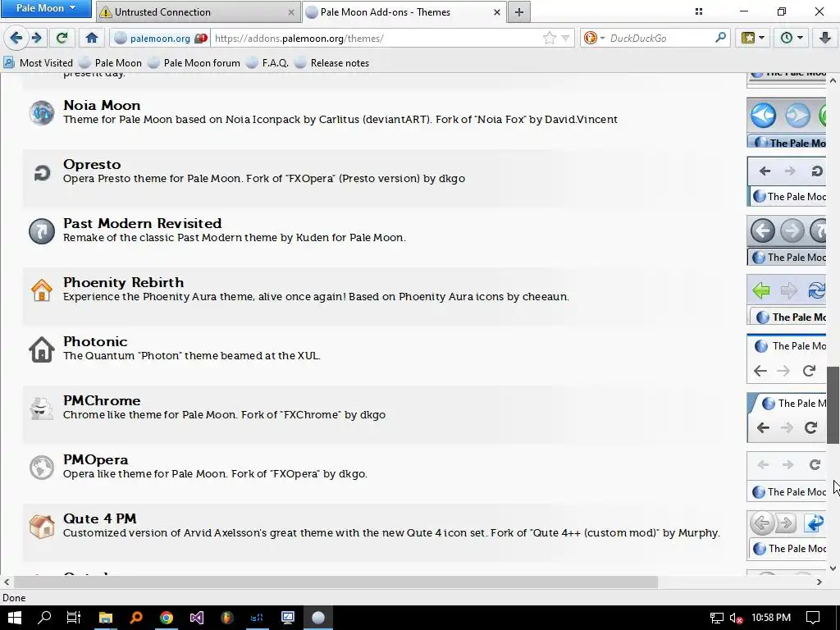
Task: Click the Phoenity Rebirth house icon
Action: tap(41, 290)
